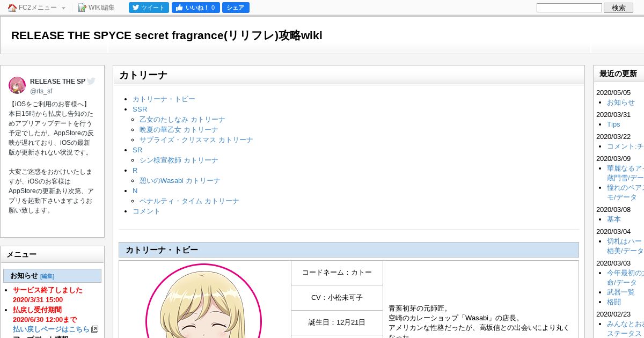
Task: Open ペナルティ・タイム カトリーナ link
Action: pos(189,201)
